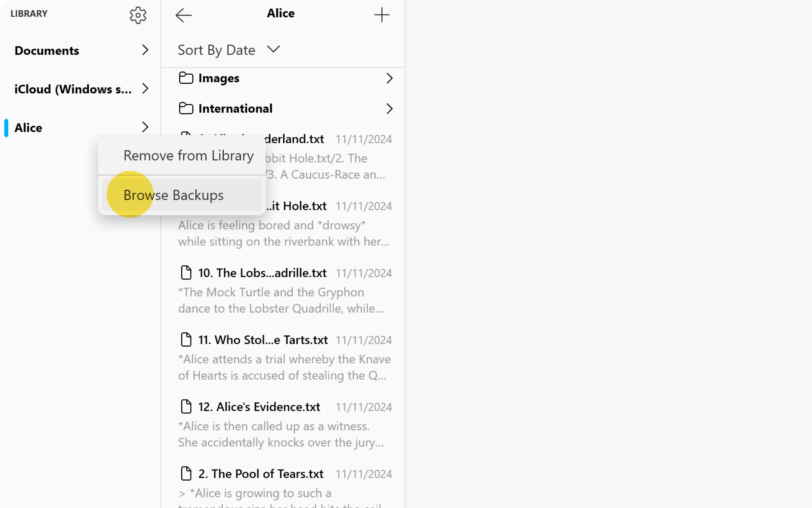Screen dimensions: 812x508
Task: Choose Remove from Library in the menu
Action: pos(188,155)
